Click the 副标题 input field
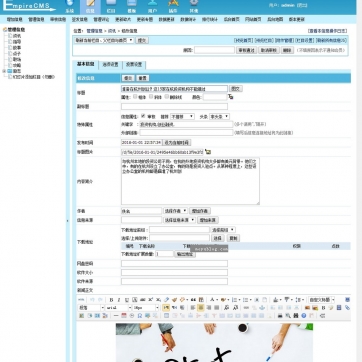The height and width of the screenshot is (362, 362). [174, 106]
